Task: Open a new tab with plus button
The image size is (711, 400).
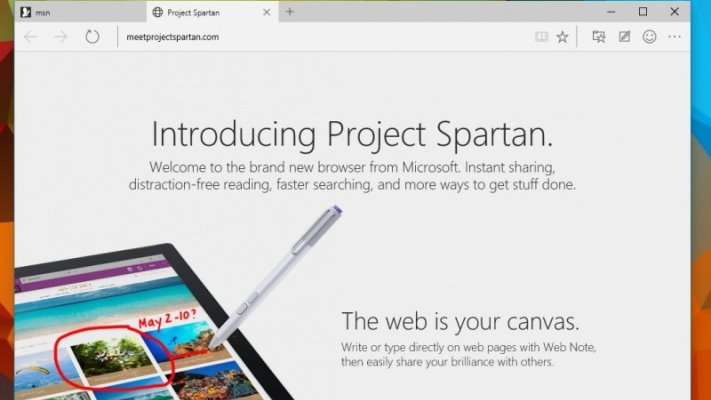Action: [x=290, y=12]
